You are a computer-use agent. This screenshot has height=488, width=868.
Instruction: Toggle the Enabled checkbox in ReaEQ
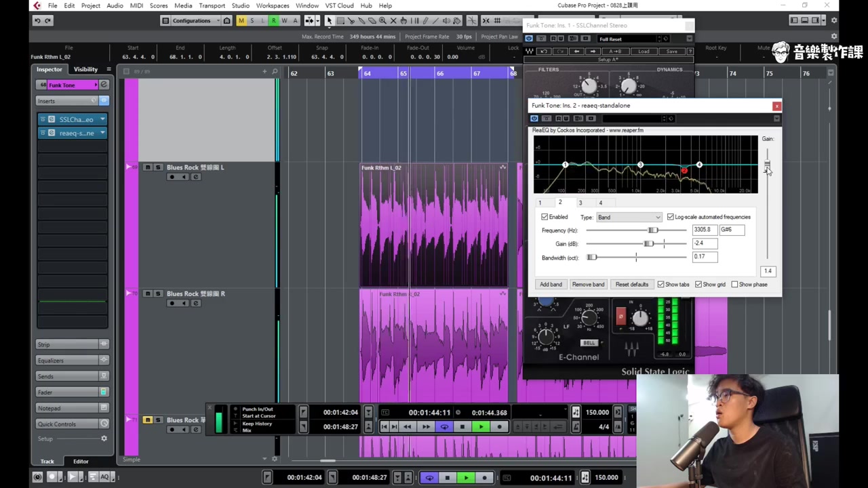click(545, 217)
